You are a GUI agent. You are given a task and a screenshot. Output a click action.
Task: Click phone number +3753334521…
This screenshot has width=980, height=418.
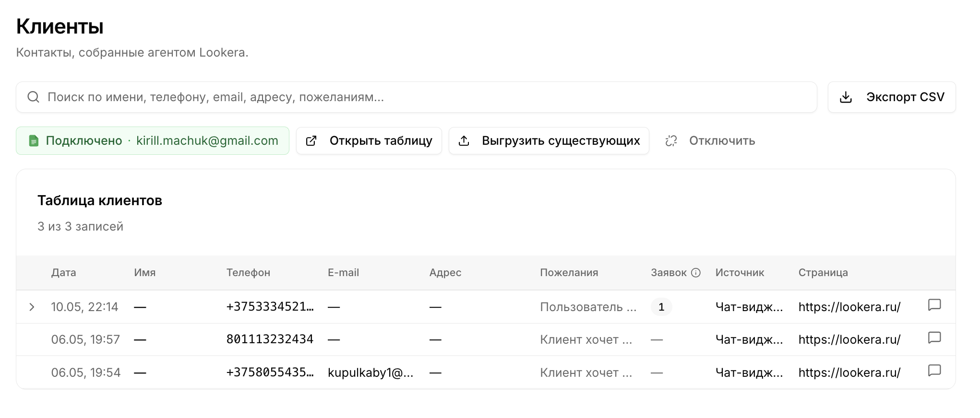(x=270, y=307)
